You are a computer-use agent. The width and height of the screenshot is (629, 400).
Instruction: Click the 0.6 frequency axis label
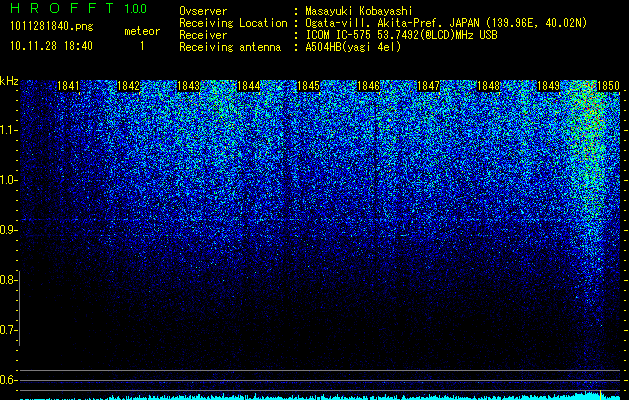(x=9, y=380)
